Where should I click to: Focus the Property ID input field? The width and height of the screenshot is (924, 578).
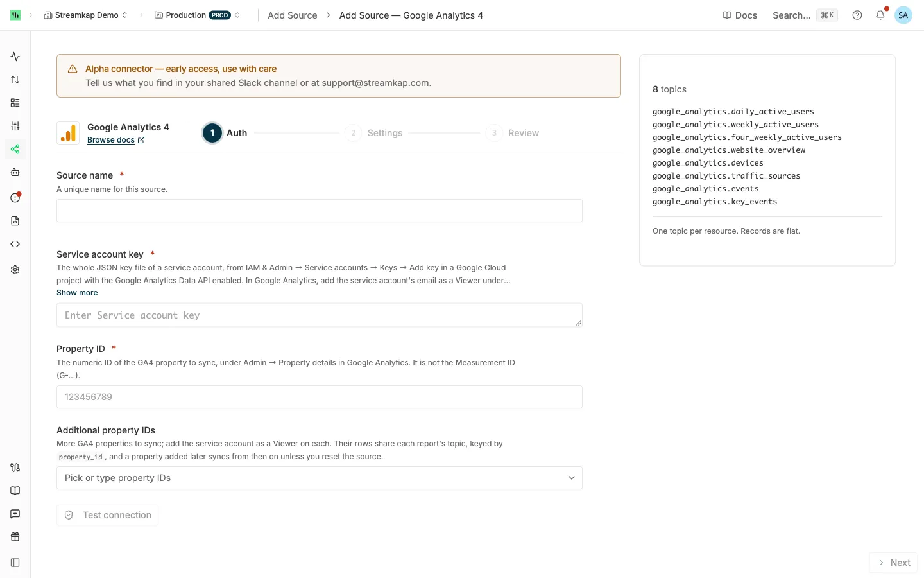320,397
